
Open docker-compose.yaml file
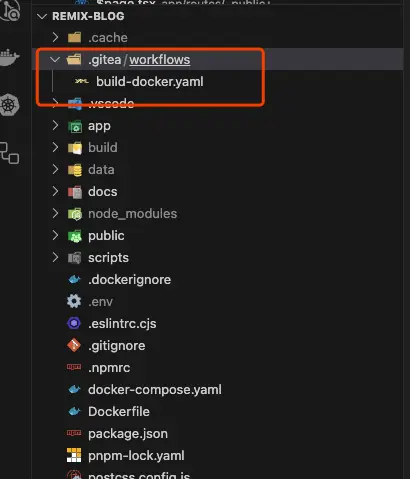(155, 390)
